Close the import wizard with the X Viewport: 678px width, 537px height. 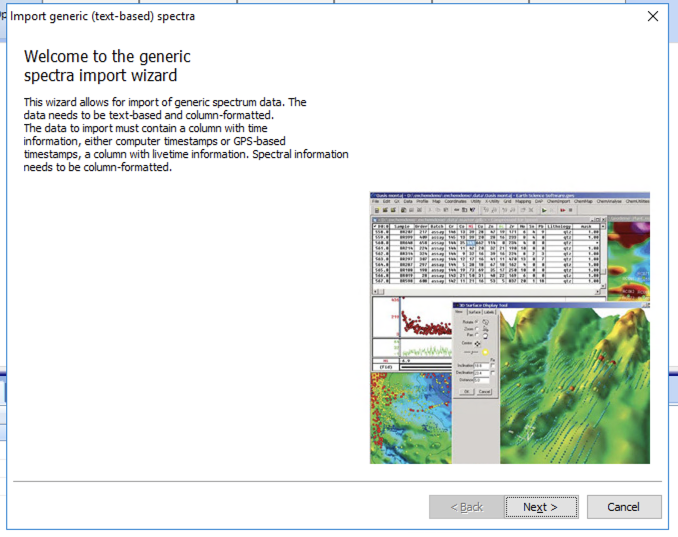point(653,16)
